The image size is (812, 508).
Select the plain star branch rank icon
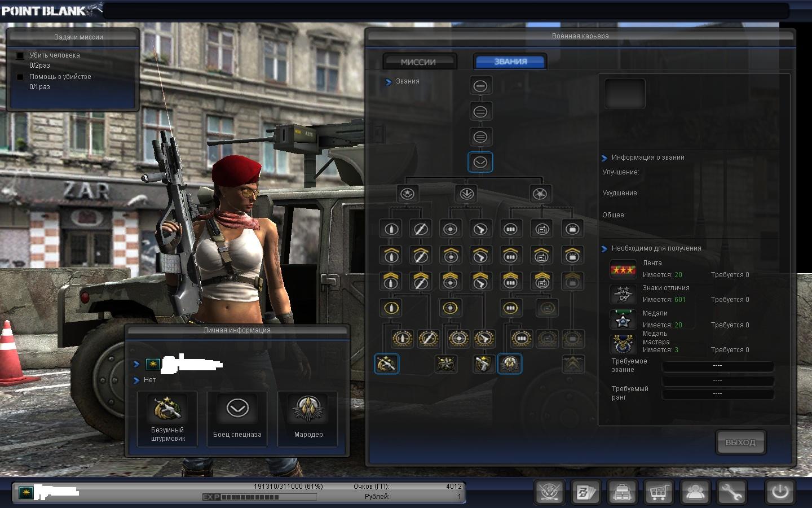(540, 194)
